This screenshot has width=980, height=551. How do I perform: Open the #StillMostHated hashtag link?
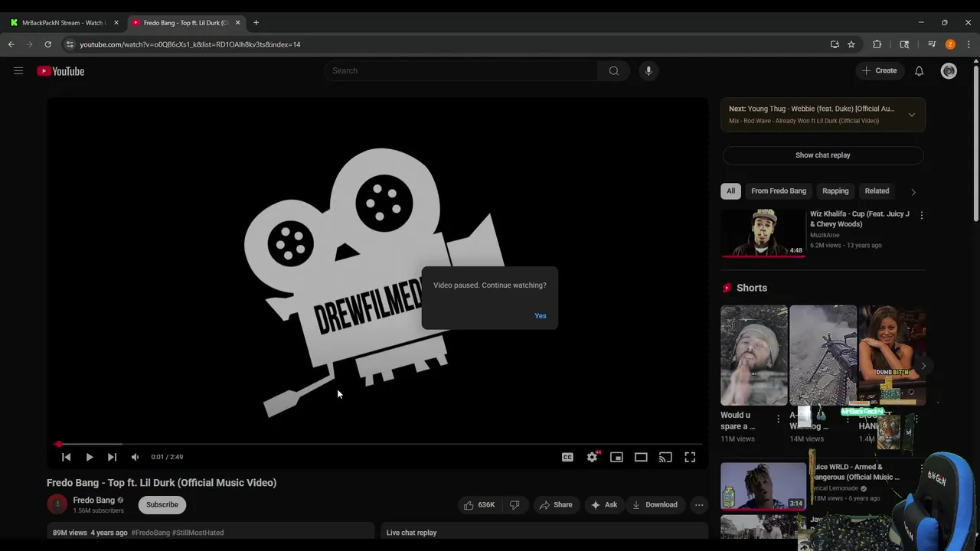198,533
